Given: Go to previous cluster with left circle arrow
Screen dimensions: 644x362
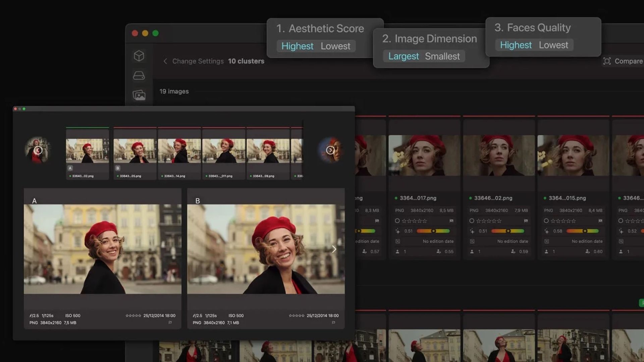Looking at the screenshot, I should point(38,150).
